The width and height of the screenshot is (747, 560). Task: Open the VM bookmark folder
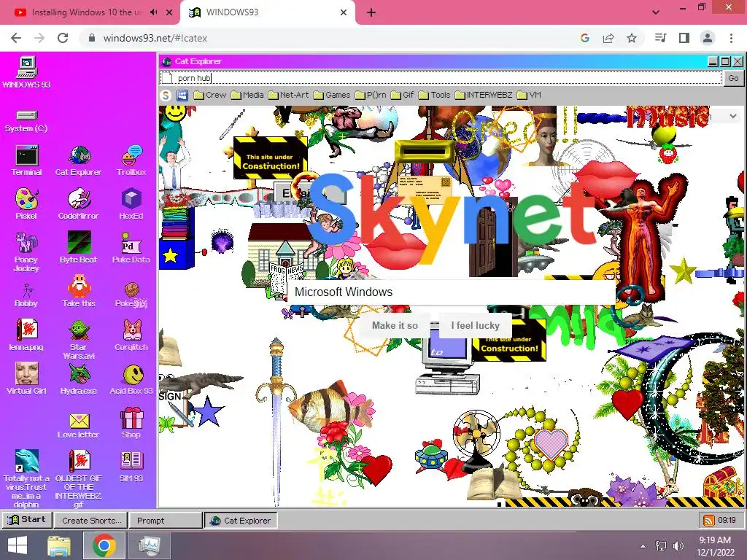(x=529, y=96)
